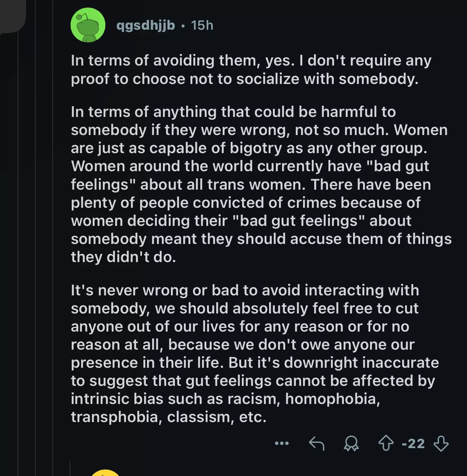Open the three-dot more options menu
Image resolution: width=467 pixels, height=476 pixels.
[x=282, y=443]
